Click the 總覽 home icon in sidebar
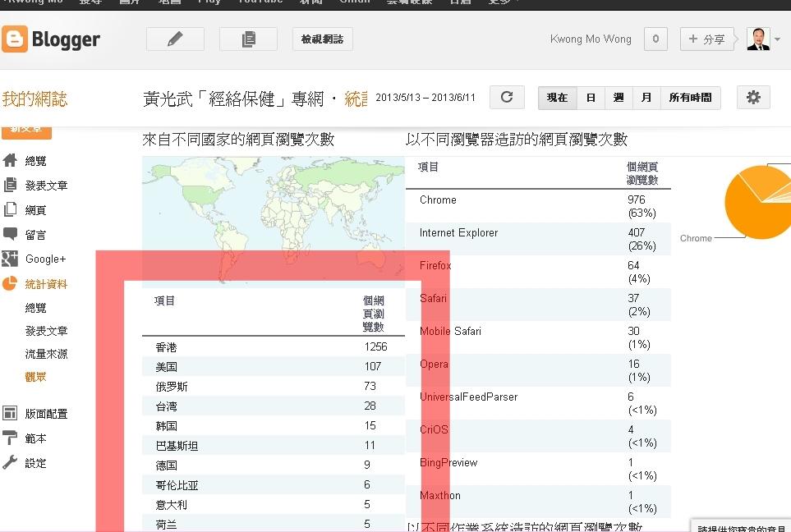Image resolution: width=791 pixels, height=532 pixels. point(10,160)
